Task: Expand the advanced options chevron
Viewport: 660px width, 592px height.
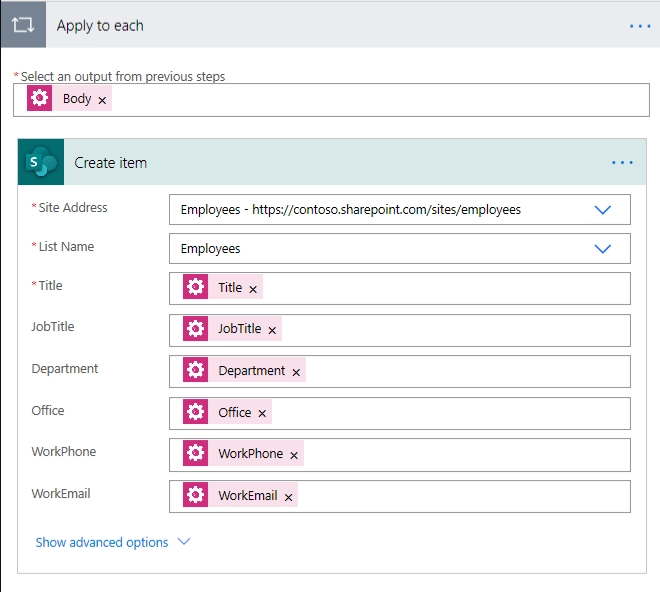Action: click(184, 541)
